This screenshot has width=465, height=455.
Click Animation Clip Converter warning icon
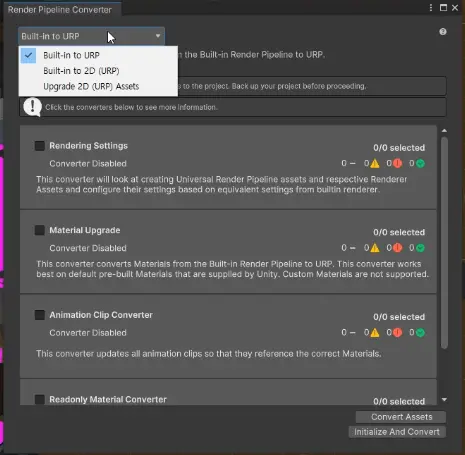coord(375,332)
